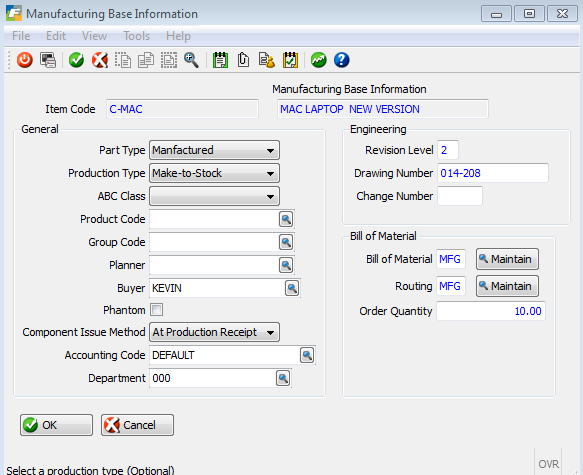Click the green notepad toolbar icon
583x475 pixels.
pos(220,60)
